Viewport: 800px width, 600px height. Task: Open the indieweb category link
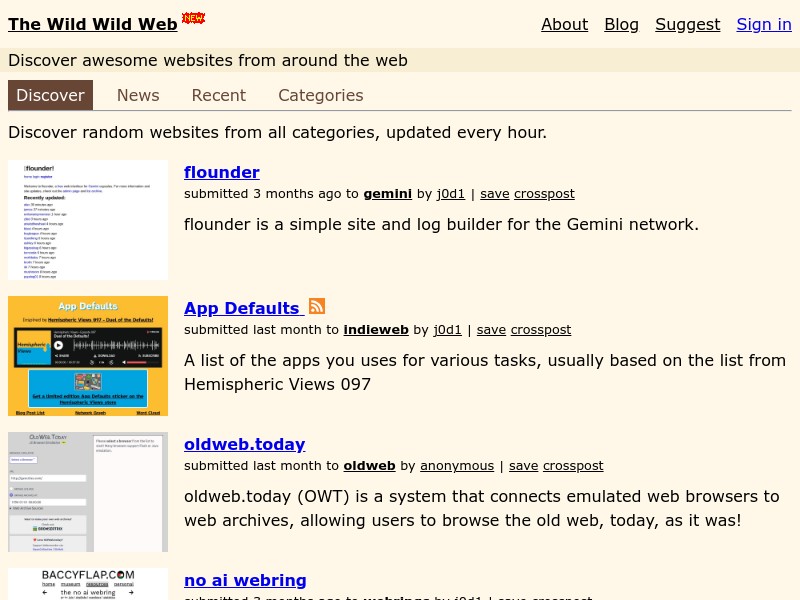pyautogui.click(x=376, y=330)
